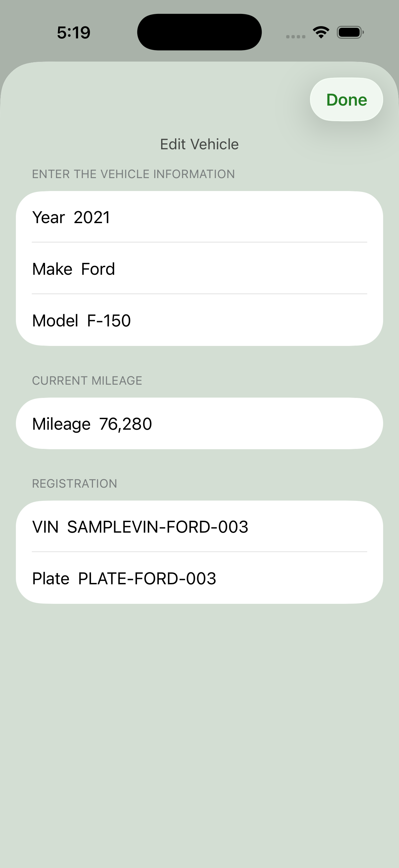Tap the Plate label

(51, 578)
